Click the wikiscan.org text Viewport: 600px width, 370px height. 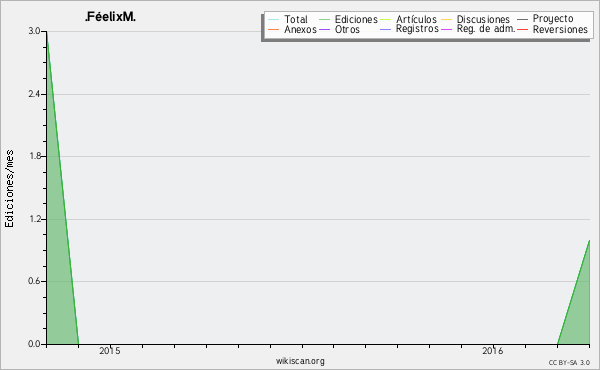click(x=300, y=361)
